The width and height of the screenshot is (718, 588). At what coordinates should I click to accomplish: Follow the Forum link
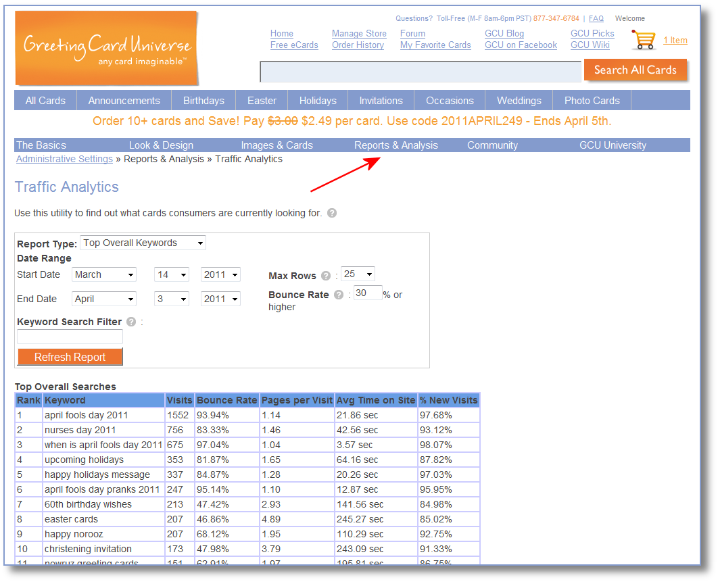(412, 33)
